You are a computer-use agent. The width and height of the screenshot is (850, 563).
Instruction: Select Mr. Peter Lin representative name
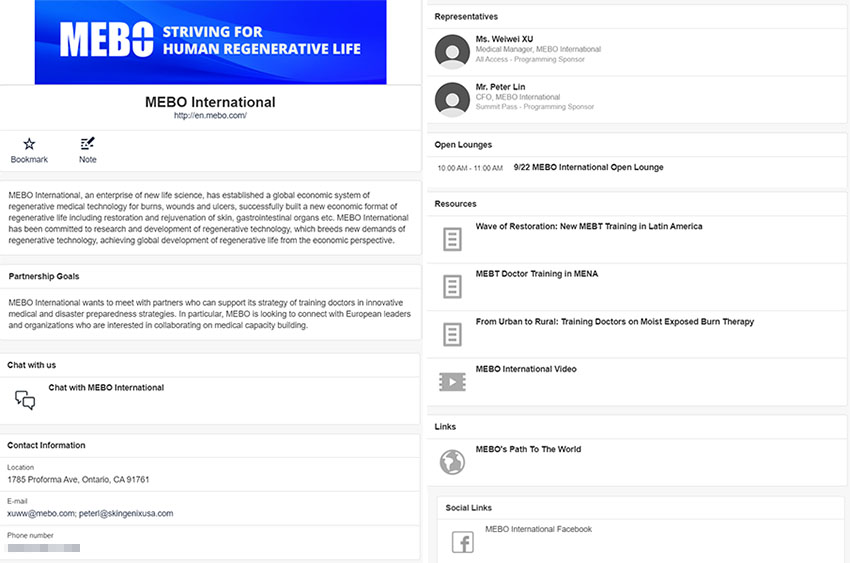tap(500, 87)
